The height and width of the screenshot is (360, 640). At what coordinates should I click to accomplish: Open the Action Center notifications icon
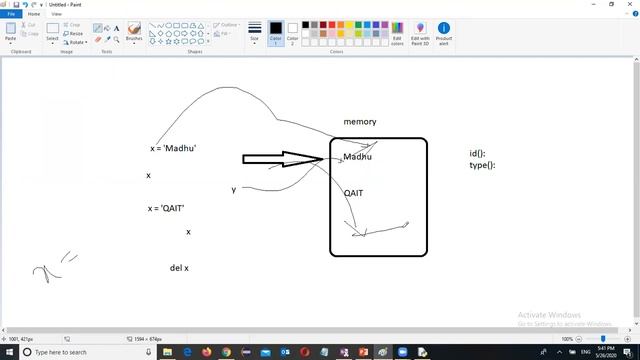pos(628,352)
